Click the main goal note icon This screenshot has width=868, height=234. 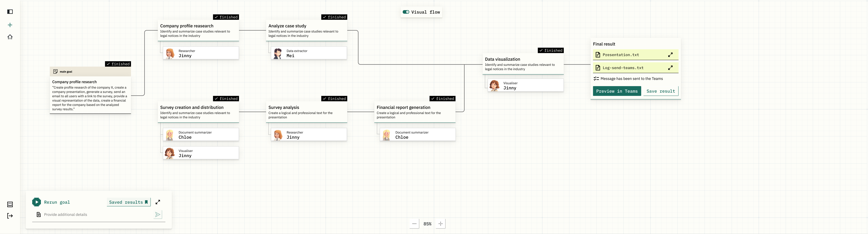pyautogui.click(x=56, y=71)
